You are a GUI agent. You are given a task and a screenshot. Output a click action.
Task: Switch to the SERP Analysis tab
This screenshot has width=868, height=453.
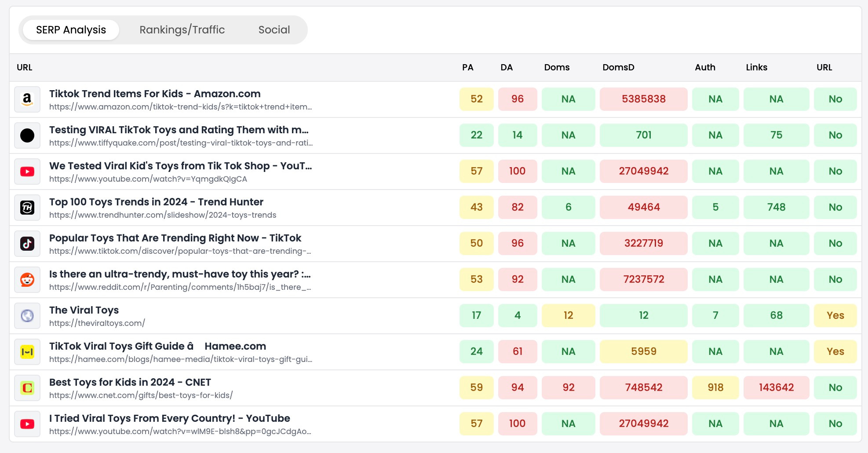point(71,30)
